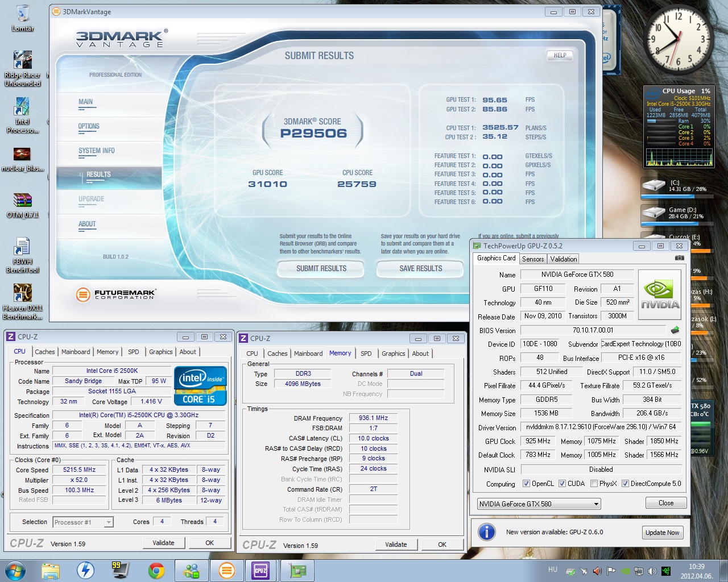Click the SAVE RESULTS button

pos(420,268)
